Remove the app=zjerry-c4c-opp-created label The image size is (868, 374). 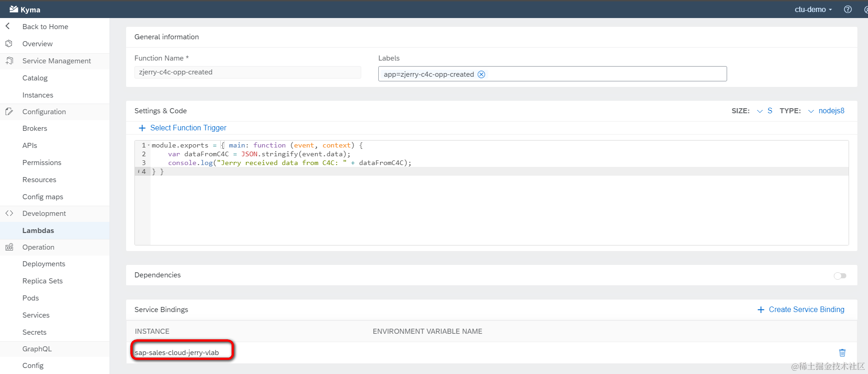(x=481, y=74)
